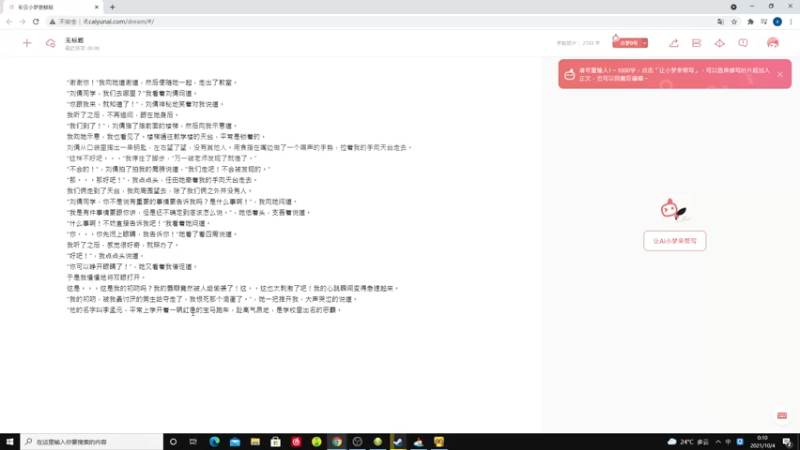Switch to Chrome in the taskbar
The width and height of the screenshot is (800, 450).
tap(337, 442)
